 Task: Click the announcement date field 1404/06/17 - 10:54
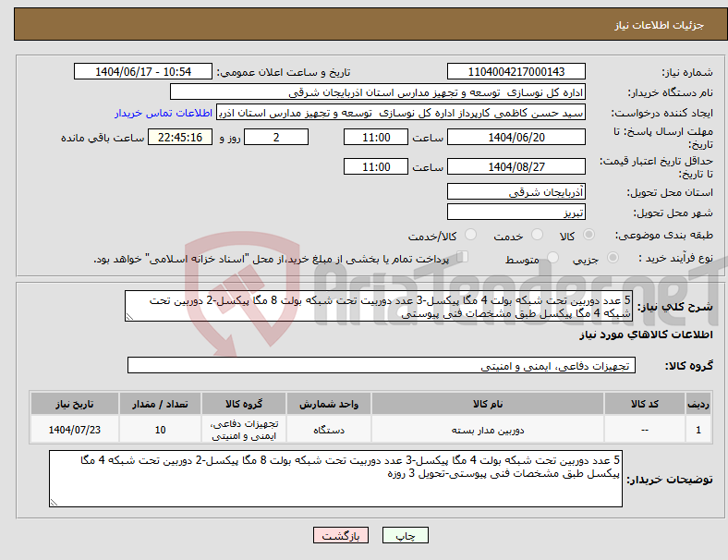143,71
